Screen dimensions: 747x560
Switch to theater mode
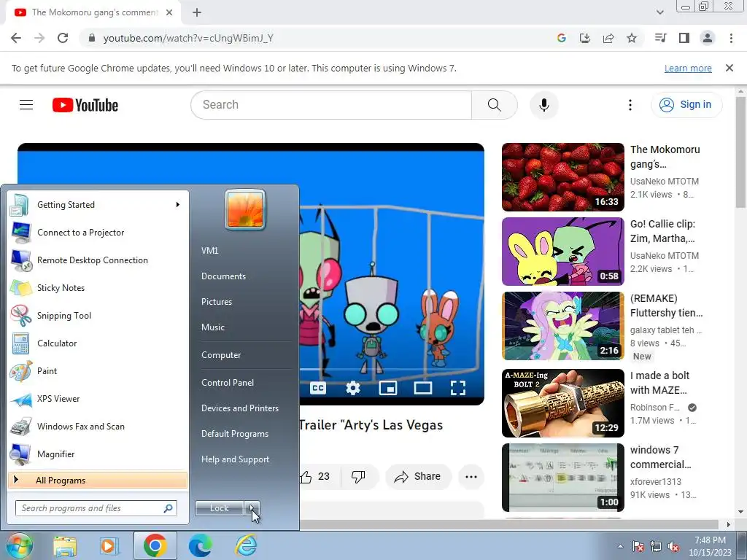tap(422, 388)
